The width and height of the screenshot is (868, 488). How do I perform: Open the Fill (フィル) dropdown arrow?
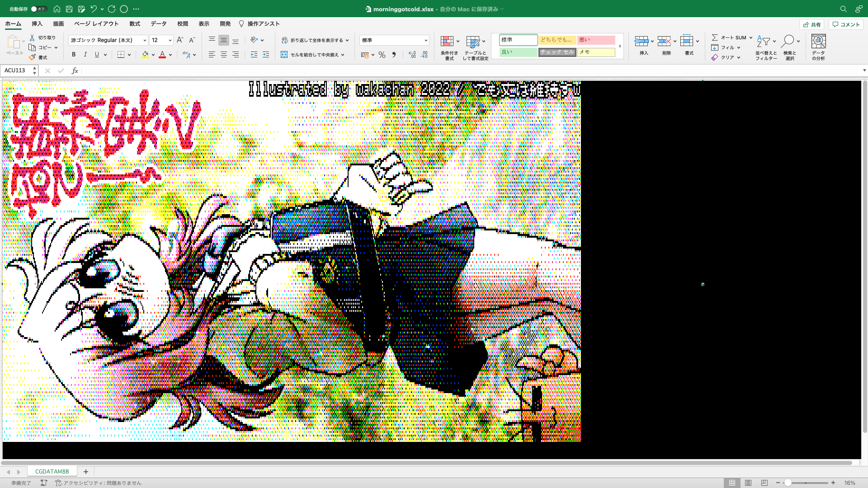click(x=739, y=47)
